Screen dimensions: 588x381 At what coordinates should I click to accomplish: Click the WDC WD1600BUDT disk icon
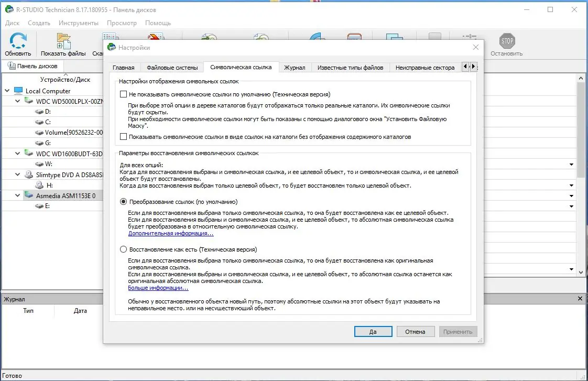[29, 153]
